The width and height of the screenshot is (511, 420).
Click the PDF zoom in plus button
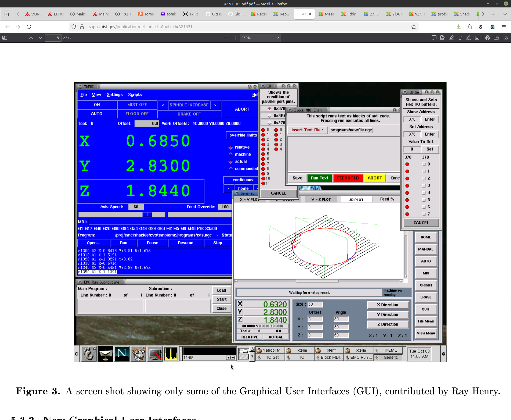(235, 38)
